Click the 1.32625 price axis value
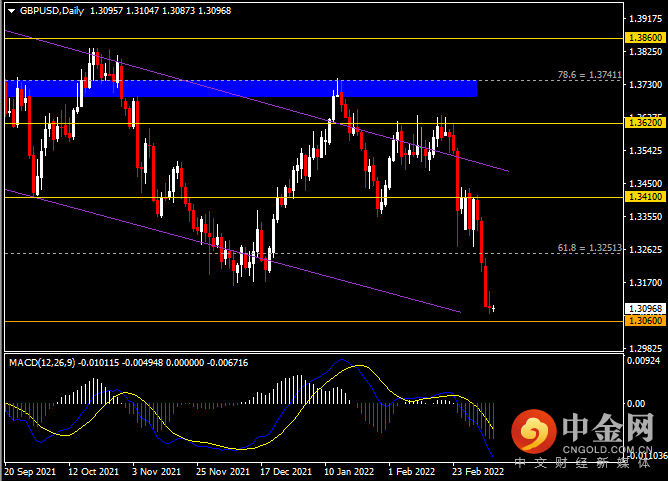The image size is (668, 481). [x=646, y=250]
